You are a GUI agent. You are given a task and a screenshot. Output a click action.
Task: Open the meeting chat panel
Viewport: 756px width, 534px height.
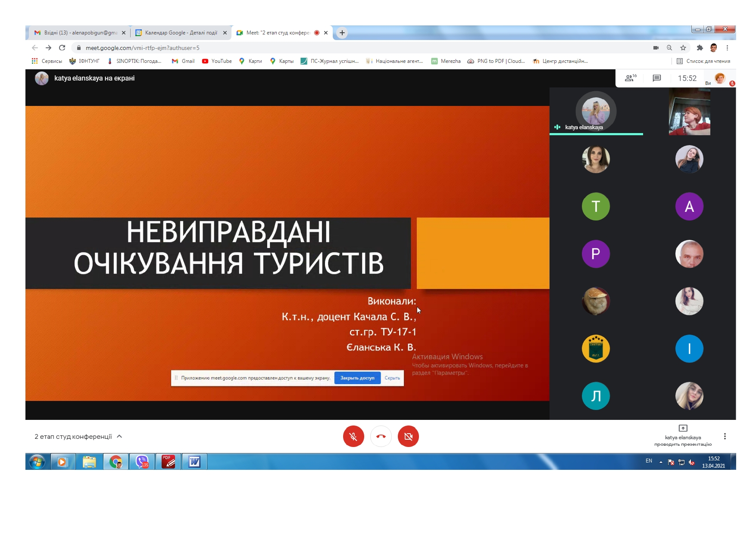(656, 78)
